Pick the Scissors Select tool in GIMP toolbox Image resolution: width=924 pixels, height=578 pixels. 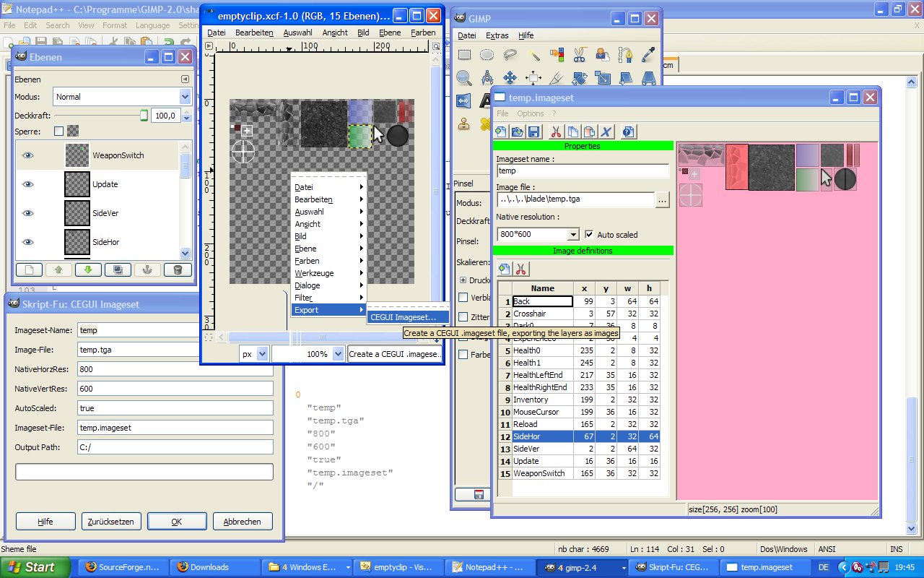(579, 55)
